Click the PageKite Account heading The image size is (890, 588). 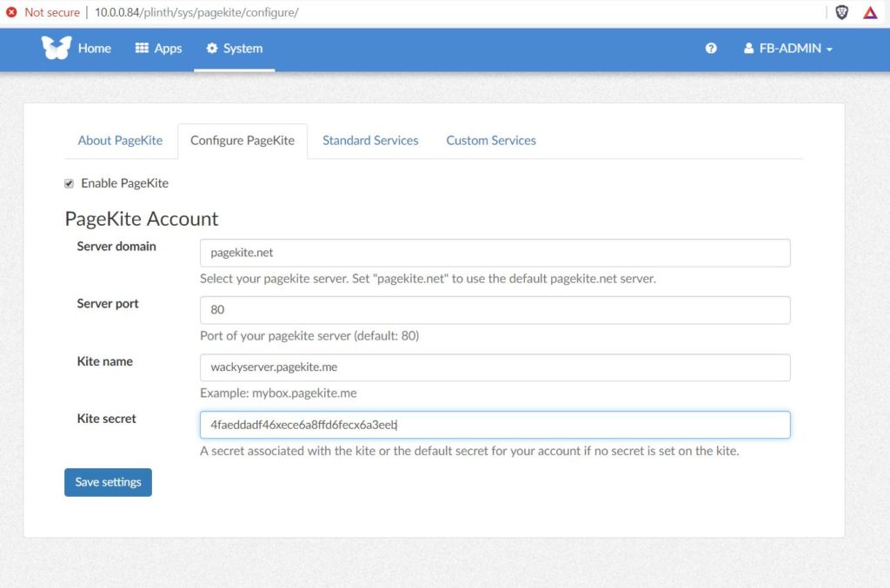coord(142,219)
